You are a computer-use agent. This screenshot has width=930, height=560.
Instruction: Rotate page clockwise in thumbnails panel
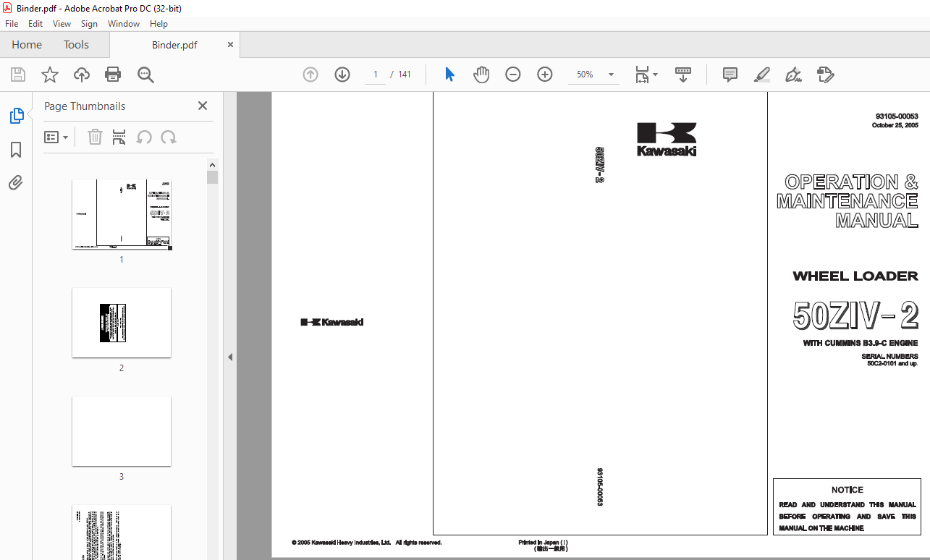[x=169, y=137]
